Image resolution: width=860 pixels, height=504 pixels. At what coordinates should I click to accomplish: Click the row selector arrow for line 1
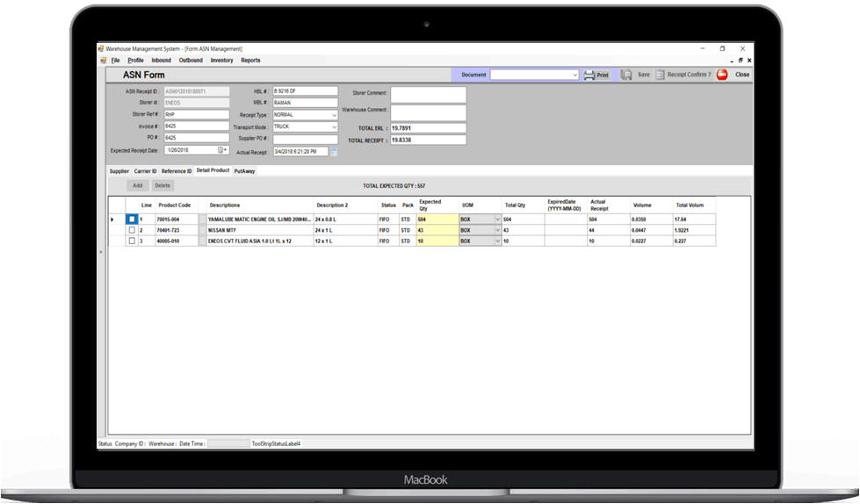pyautogui.click(x=112, y=219)
